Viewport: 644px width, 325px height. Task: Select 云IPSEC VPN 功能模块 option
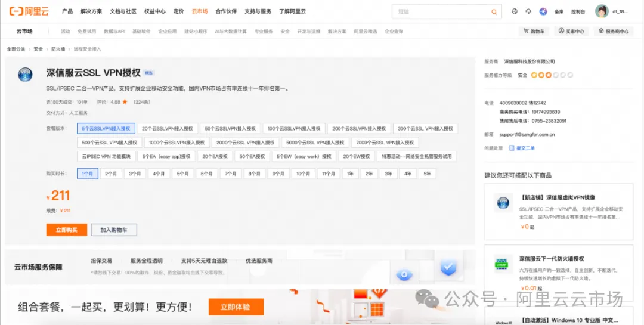point(106,157)
